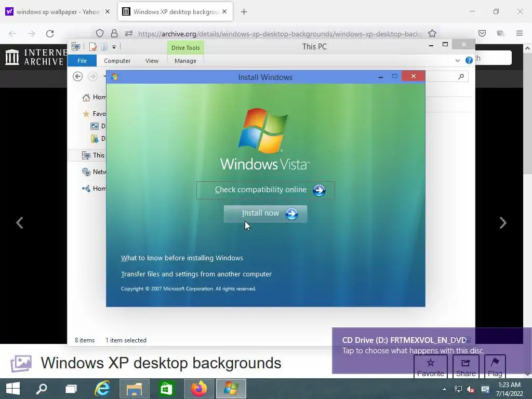This screenshot has height=399, width=532.
Task: Click the Explorer help question mark icon
Action: [469, 60]
